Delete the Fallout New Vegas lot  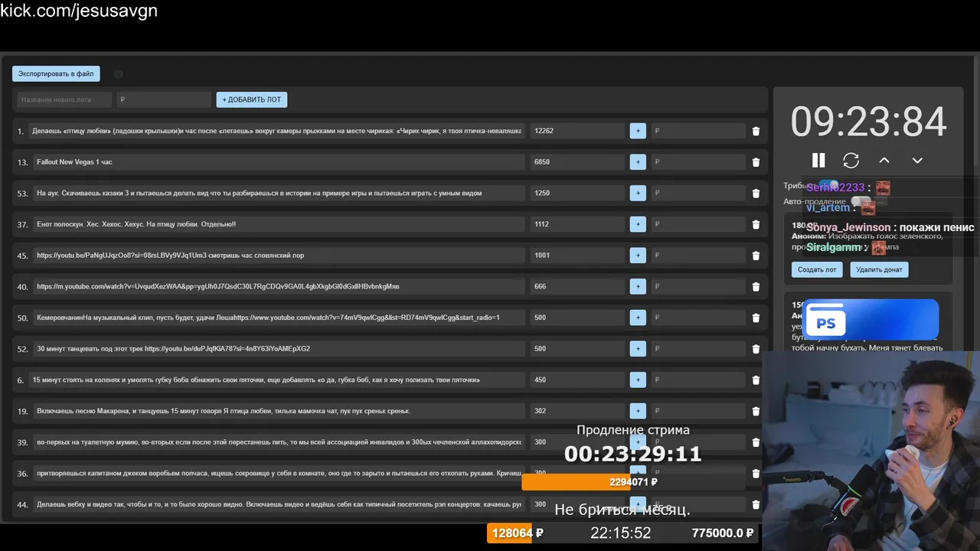(x=756, y=162)
